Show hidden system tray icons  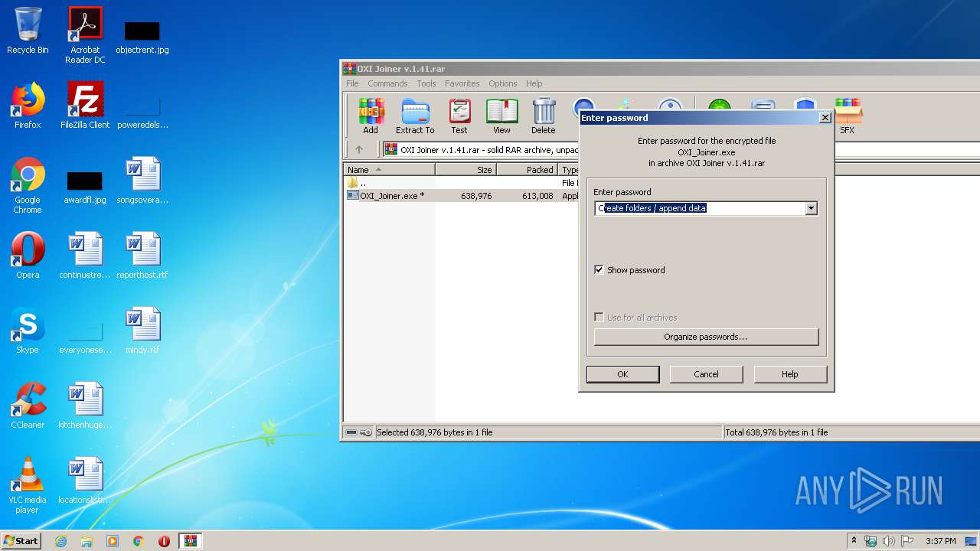(854, 541)
